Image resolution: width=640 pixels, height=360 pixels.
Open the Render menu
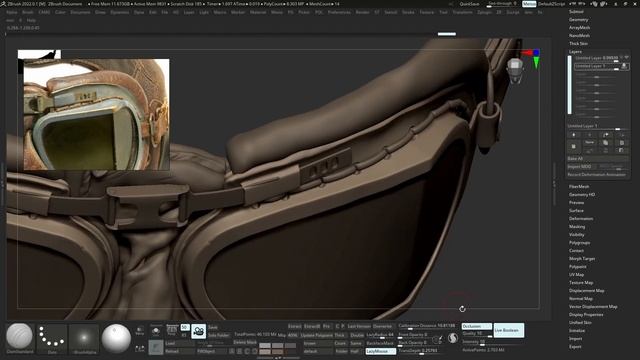click(362, 12)
